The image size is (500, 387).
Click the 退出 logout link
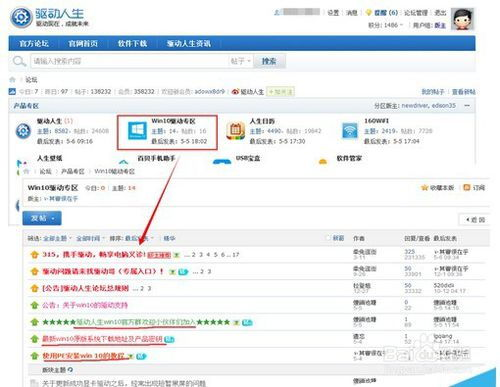[440, 13]
